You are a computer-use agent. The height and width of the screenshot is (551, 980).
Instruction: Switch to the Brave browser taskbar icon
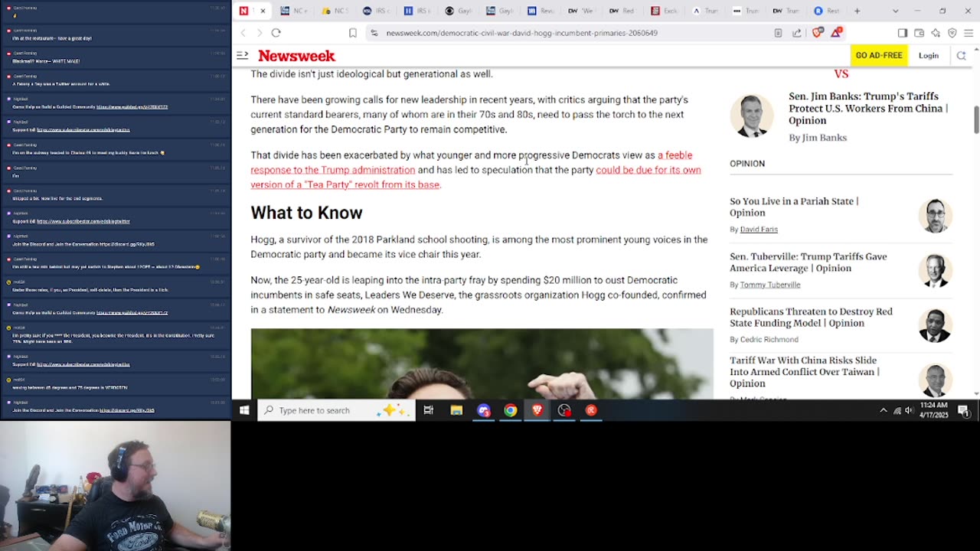(537, 410)
